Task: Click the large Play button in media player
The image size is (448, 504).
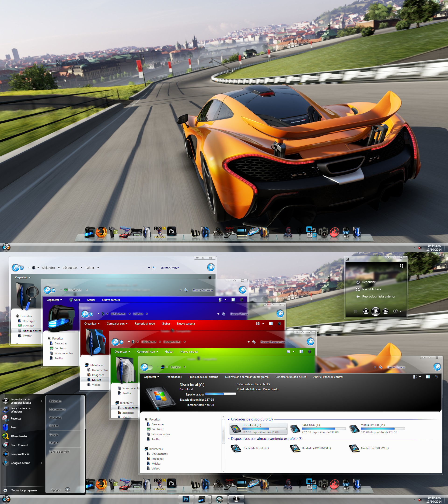Action: pos(375,311)
